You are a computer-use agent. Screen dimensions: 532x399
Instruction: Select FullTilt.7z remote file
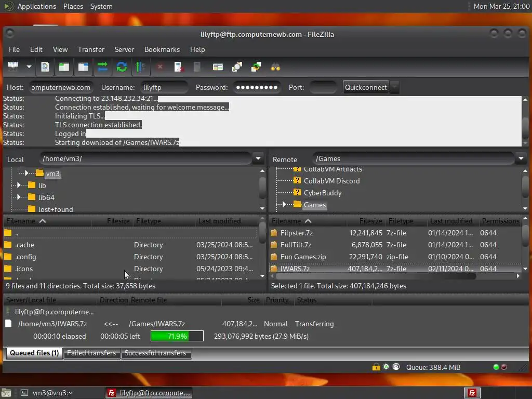click(395, 245)
